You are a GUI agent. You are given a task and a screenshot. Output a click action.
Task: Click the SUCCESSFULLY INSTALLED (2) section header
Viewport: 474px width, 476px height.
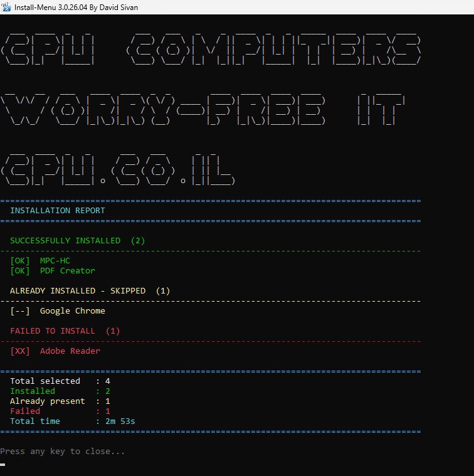[x=77, y=241]
